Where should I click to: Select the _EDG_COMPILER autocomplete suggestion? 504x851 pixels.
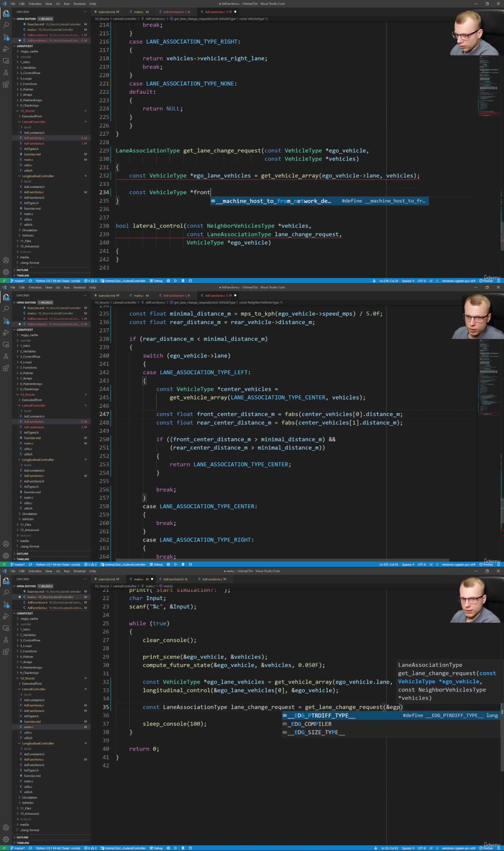click(311, 724)
